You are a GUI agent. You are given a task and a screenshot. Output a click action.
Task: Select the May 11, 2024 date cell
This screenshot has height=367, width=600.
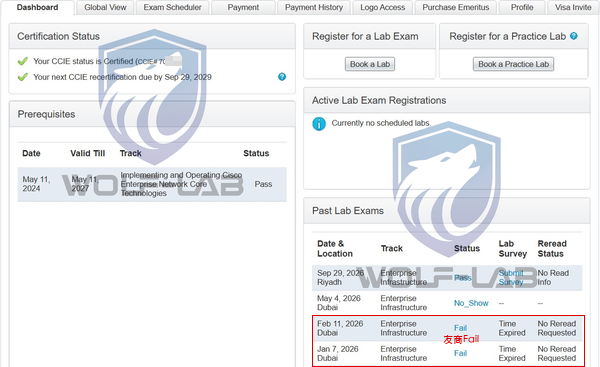pos(36,184)
